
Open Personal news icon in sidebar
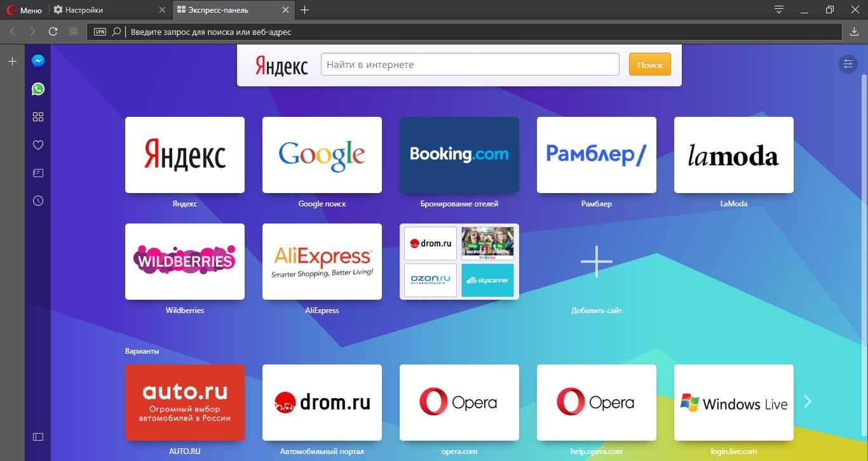point(38,173)
